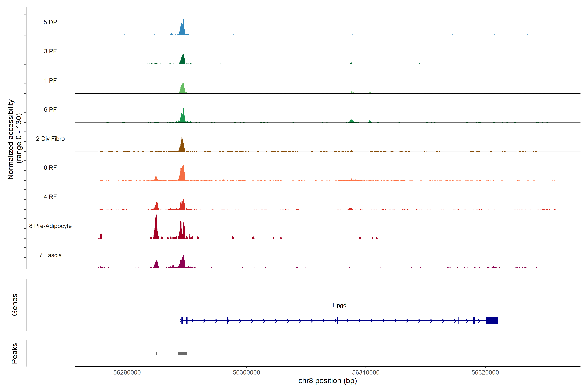Click the wide gray peak bar

click(182, 353)
